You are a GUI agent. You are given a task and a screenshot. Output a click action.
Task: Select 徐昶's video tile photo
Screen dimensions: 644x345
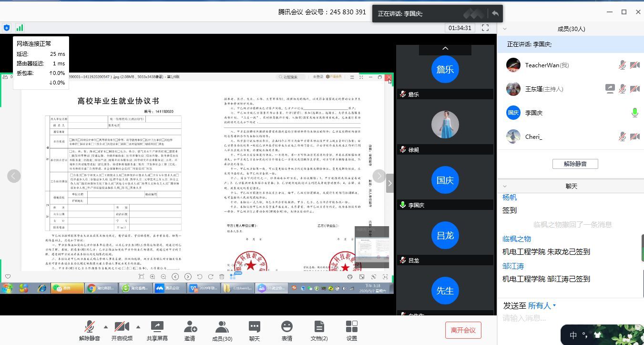click(x=445, y=125)
